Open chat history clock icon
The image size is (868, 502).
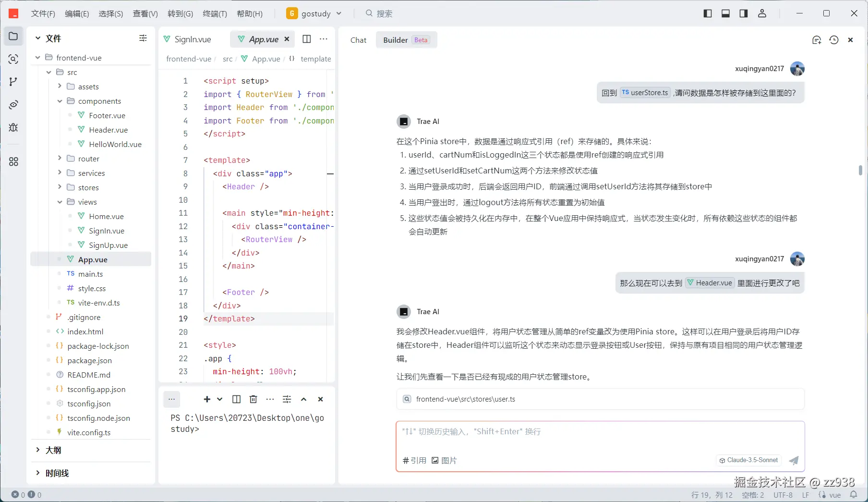click(x=834, y=40)
